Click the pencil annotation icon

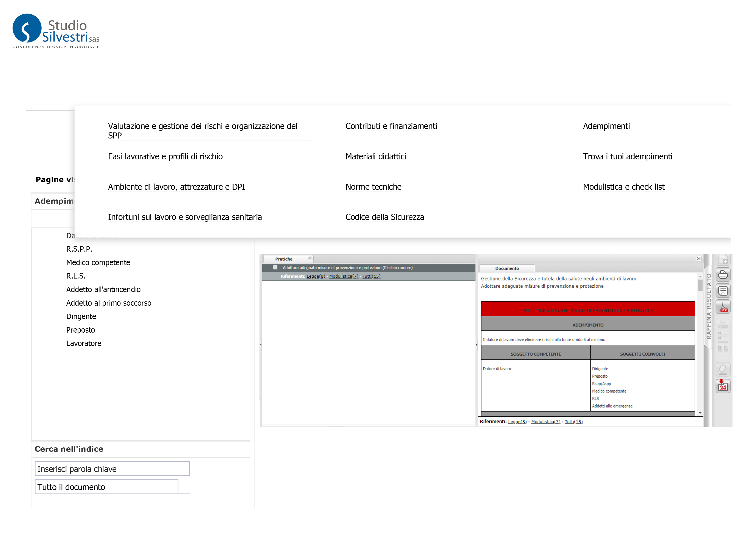click(x=723, y=369)
